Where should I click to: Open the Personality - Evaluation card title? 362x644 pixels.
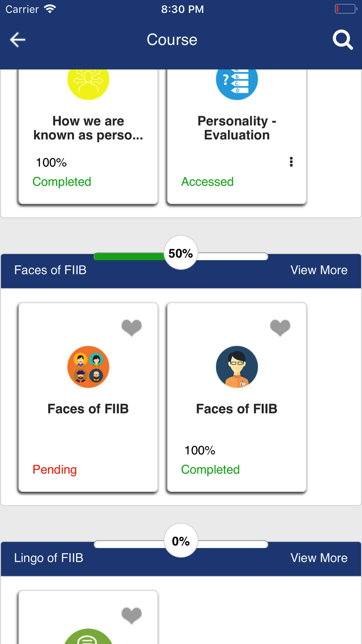point(237,128)
